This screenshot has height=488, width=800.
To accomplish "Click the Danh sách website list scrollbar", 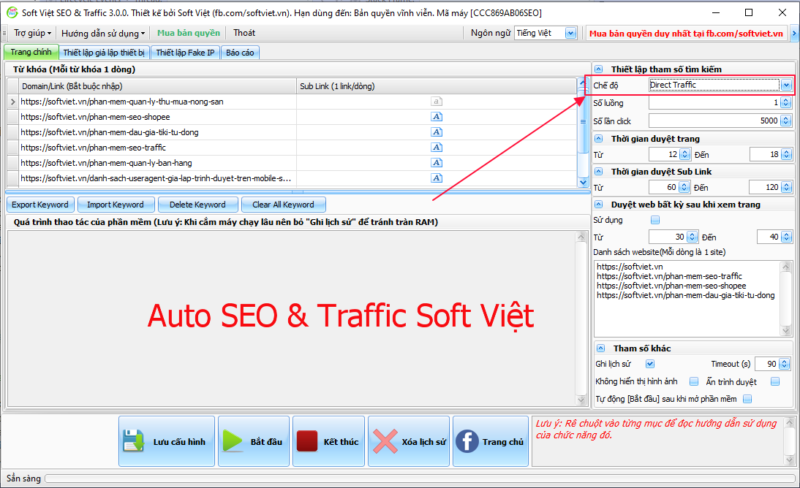I will pos(786,298).
